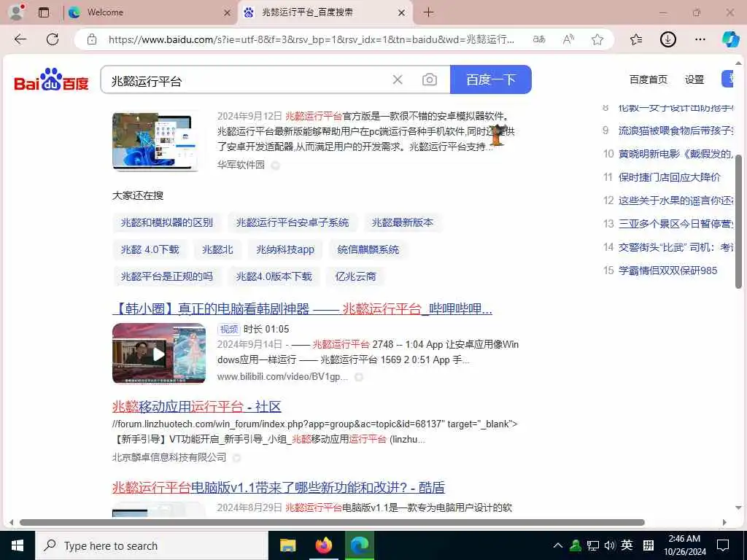Select suggestion 兆懿最新版本

[x=403, y=222]
